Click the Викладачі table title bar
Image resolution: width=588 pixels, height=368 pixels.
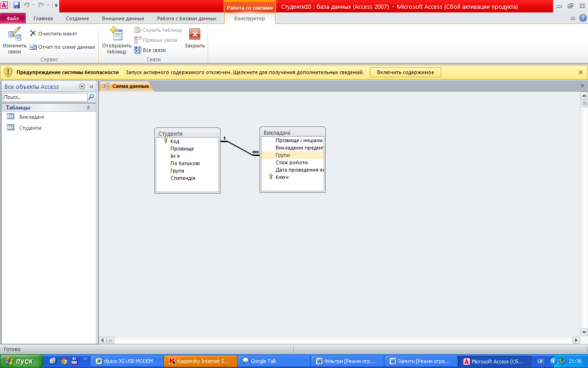pyautogui.click(x=293, y=132)
